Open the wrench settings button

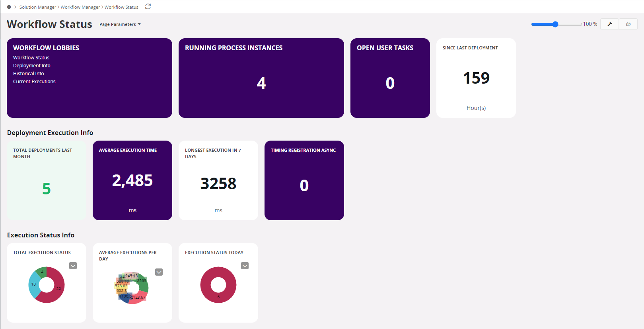pos(609,24)
